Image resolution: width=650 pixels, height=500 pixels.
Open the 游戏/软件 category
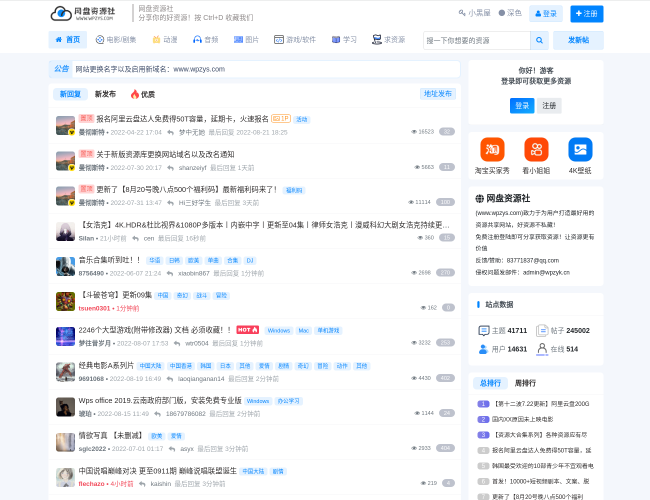295,40
